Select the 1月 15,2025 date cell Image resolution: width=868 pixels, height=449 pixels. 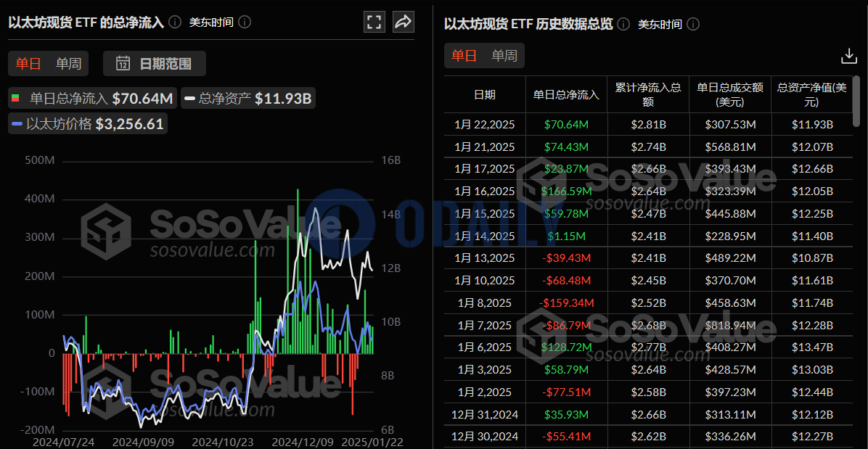(x=485, y=213)
